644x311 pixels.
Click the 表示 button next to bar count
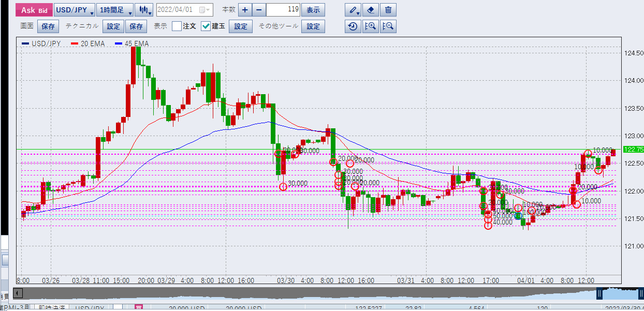313,10
